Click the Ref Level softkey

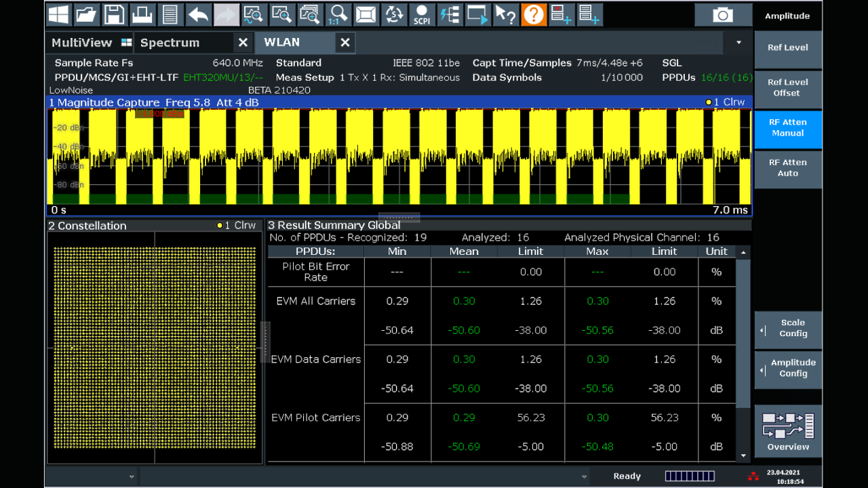pos(788,48)
